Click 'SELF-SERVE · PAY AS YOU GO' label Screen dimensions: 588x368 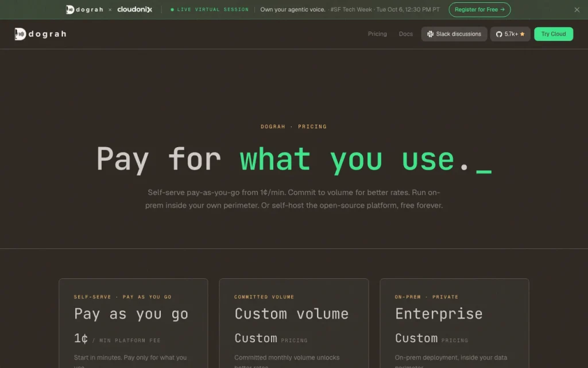(123, 297)
